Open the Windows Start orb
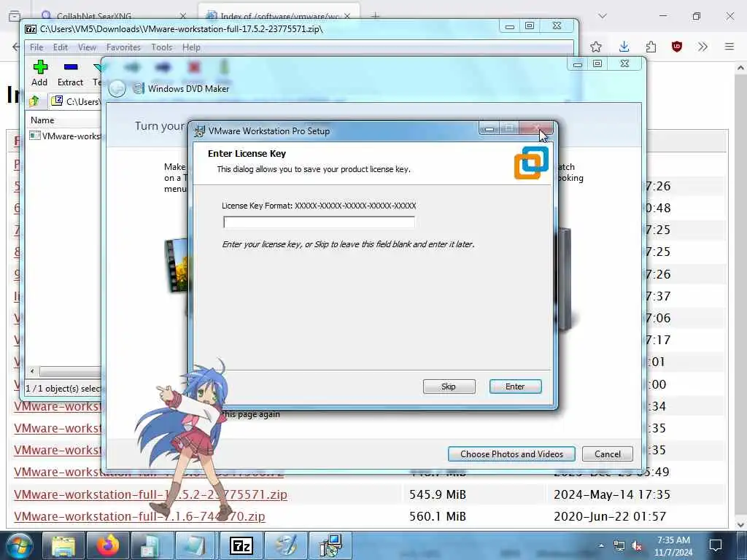 coord(19,545)
